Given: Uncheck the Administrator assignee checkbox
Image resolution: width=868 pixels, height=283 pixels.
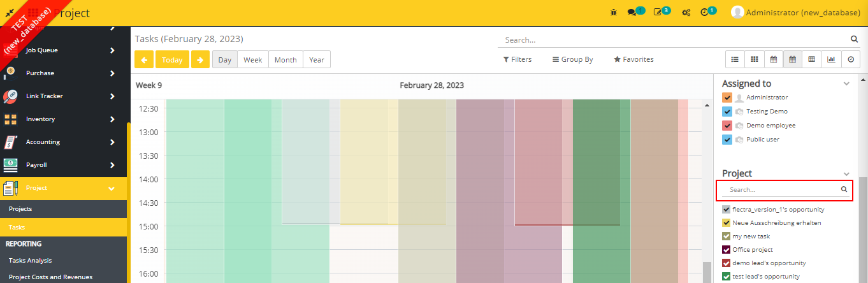Looking at the screenshot, I should pyautogui.click(x=727, y=98).
